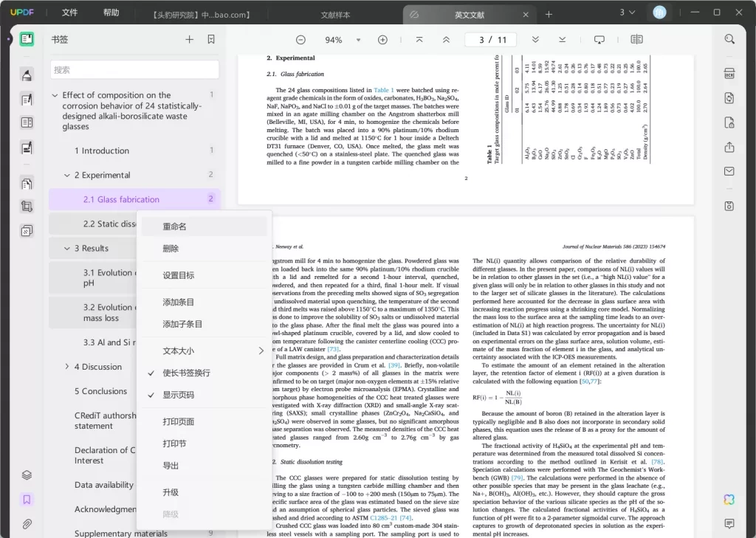Toggle the presentation mode icon
This screenshot has width=756, height=538.
coord(599,40)
